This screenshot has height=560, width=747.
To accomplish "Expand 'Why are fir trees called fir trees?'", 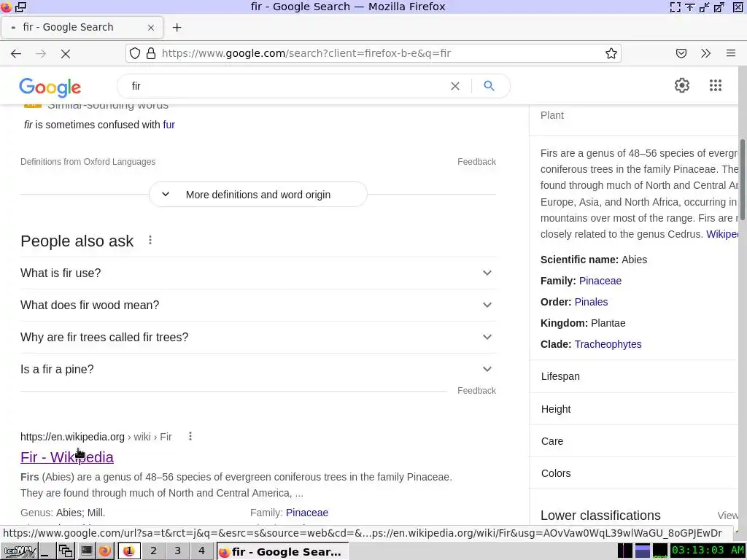I will 258,337.
